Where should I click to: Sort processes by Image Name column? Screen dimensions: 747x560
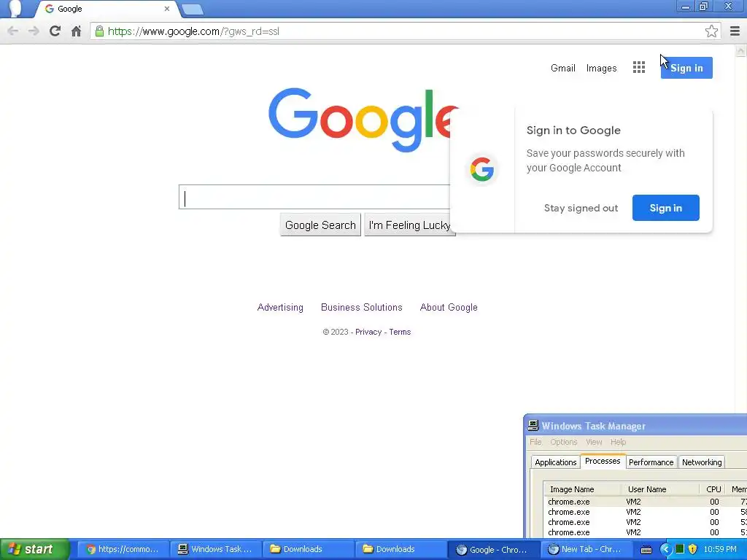coord(583,489)
